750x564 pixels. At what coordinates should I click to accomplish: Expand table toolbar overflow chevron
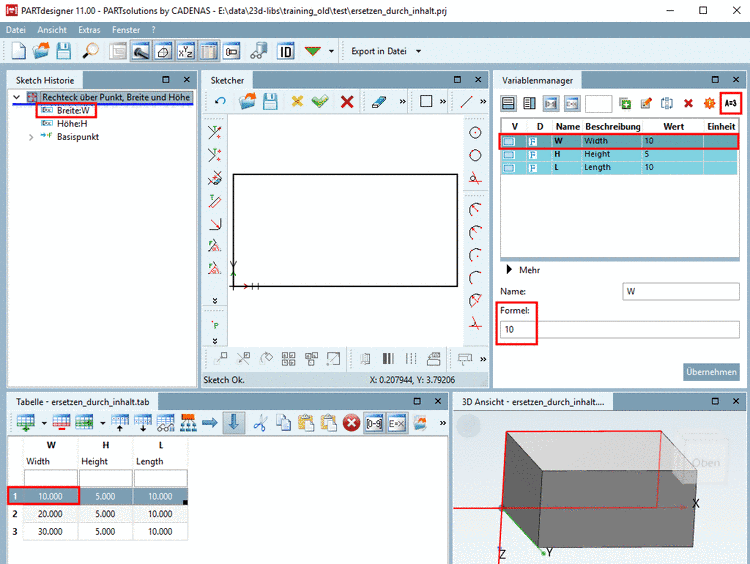443,423
